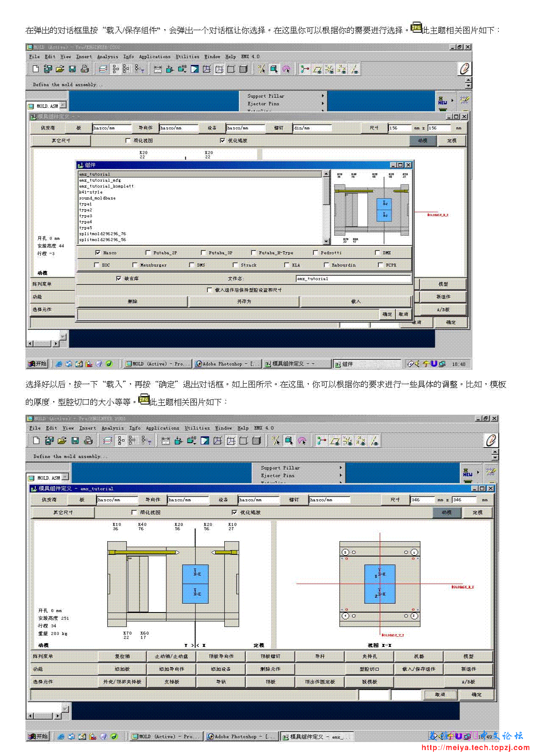Check the DME checkbox

tap(377, 253)
